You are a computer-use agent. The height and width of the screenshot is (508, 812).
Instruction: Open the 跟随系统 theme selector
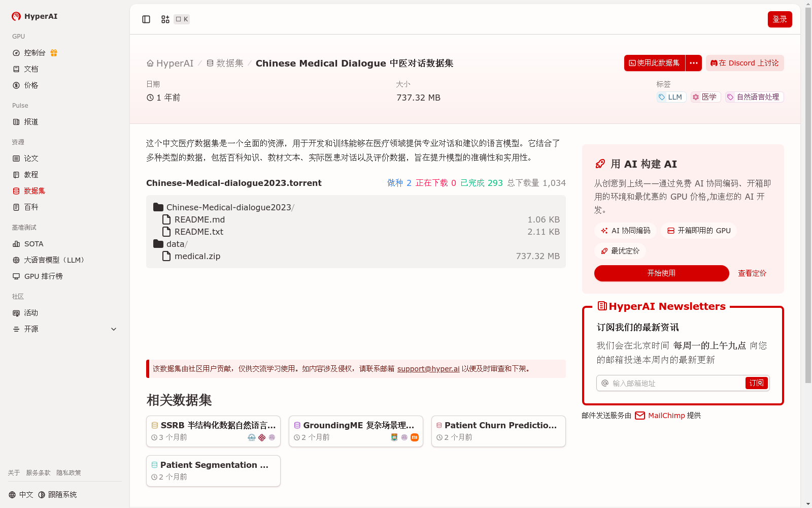click(57, 495)
